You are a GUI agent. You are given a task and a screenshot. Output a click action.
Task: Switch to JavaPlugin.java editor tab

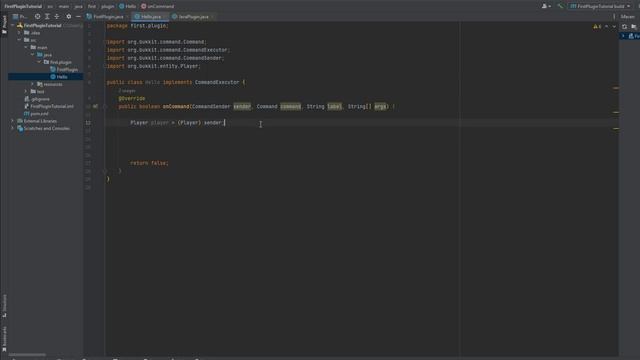click(192, 17)
